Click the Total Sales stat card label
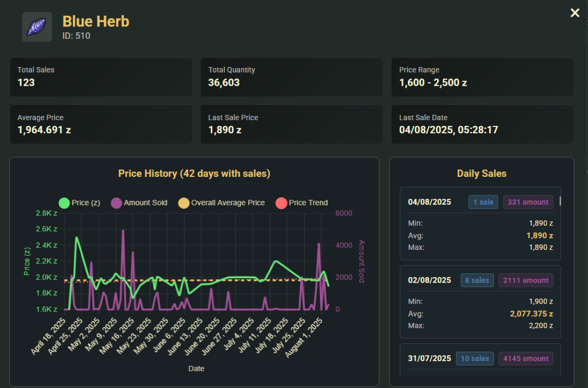This screenshot has width=588, height=388. (x=36, y=70)
